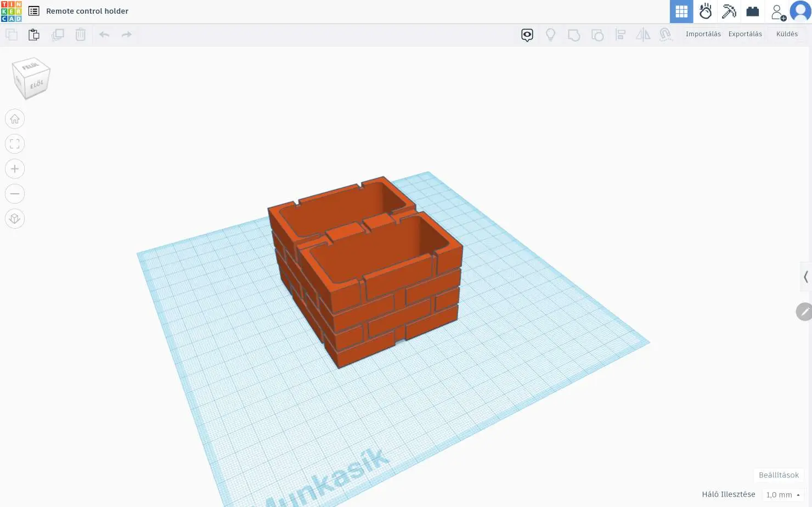Viewport: 812px width, 507px height.
Task: Select the Mirror tool
Action: point(642,34)
